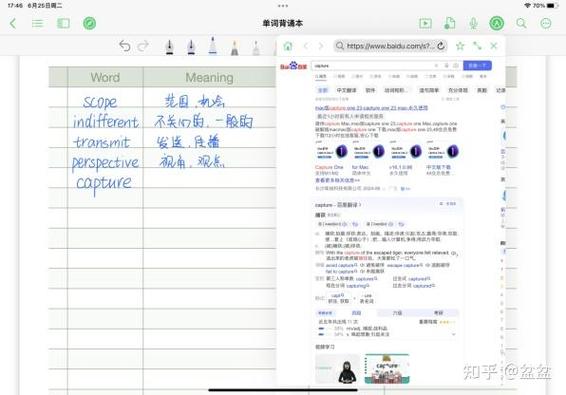Image resolution: width=566 pixels, height=395 pixels.
Task: Expand the browser popup to full size
Action: click(477, 46)
